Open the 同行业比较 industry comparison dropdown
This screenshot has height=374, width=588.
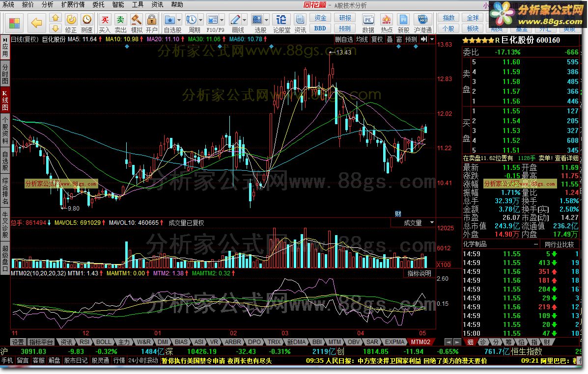(560, 244)
